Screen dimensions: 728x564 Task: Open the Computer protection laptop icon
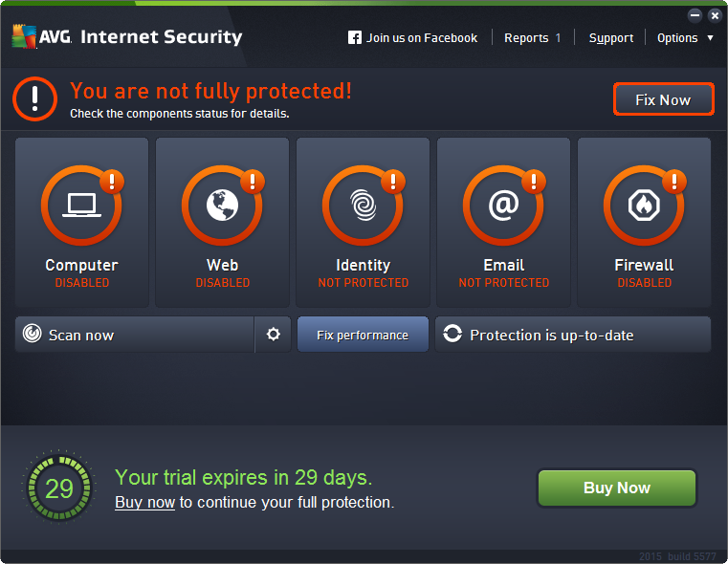pyautogui.click(x=81, y=206)
